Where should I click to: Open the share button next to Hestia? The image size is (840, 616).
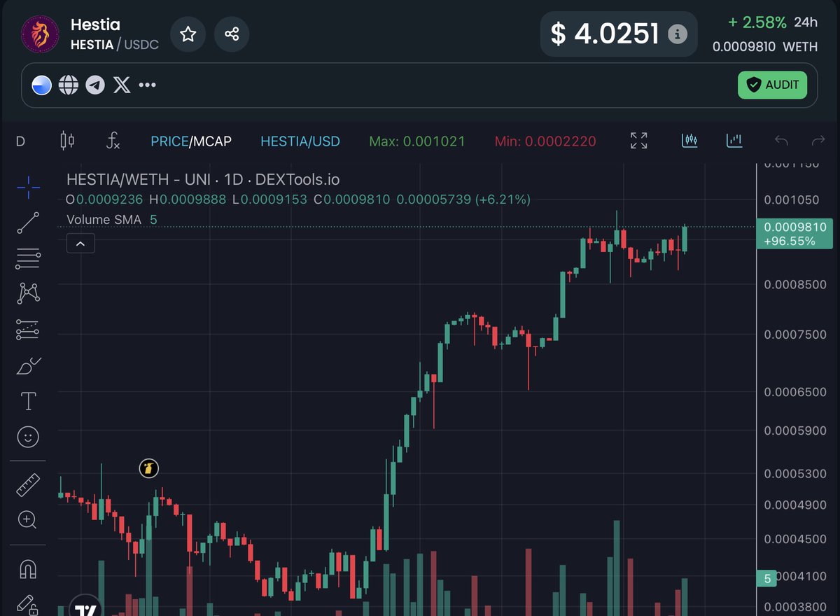click(x=232, y=34)
